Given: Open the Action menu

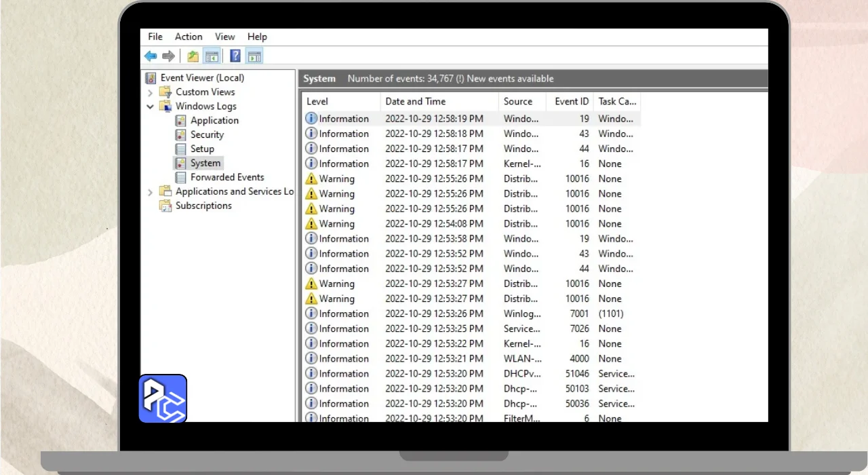Looking at the screenshot, I should pos(189,37).
